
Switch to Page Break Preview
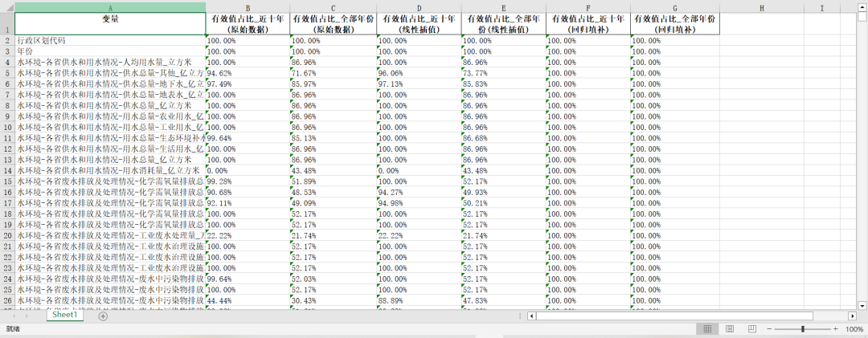coord(752,329)
